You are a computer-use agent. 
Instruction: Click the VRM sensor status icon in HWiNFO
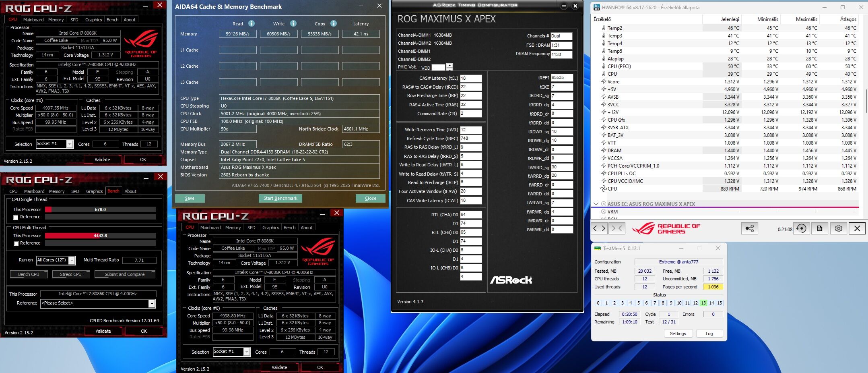click(x=604, y=211)
